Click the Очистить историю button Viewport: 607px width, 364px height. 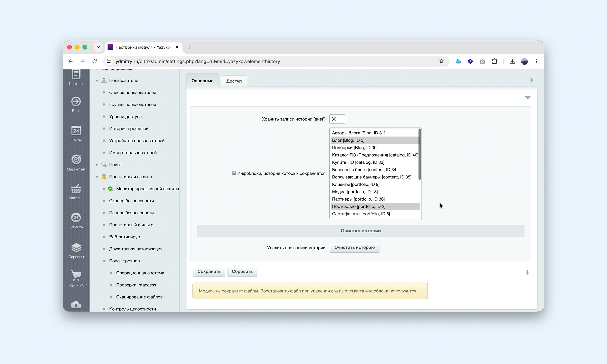354,248
